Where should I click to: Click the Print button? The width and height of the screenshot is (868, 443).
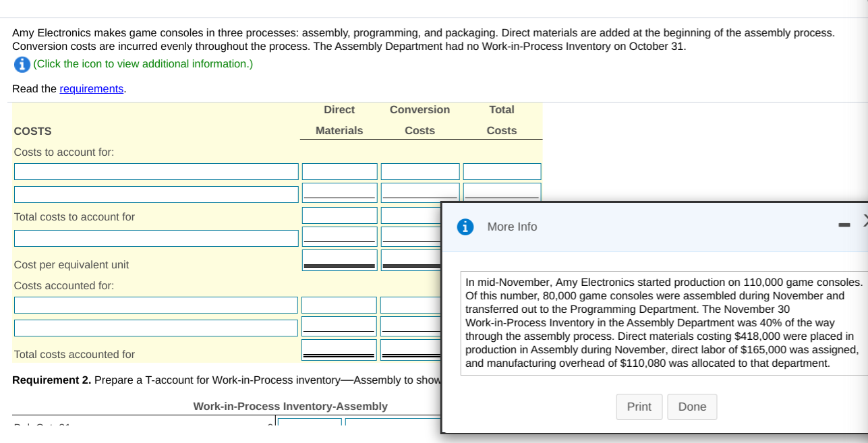point(639,407)
